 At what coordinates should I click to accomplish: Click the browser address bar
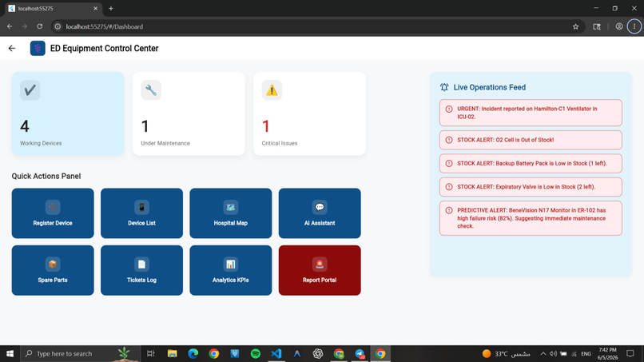(316, 26)
